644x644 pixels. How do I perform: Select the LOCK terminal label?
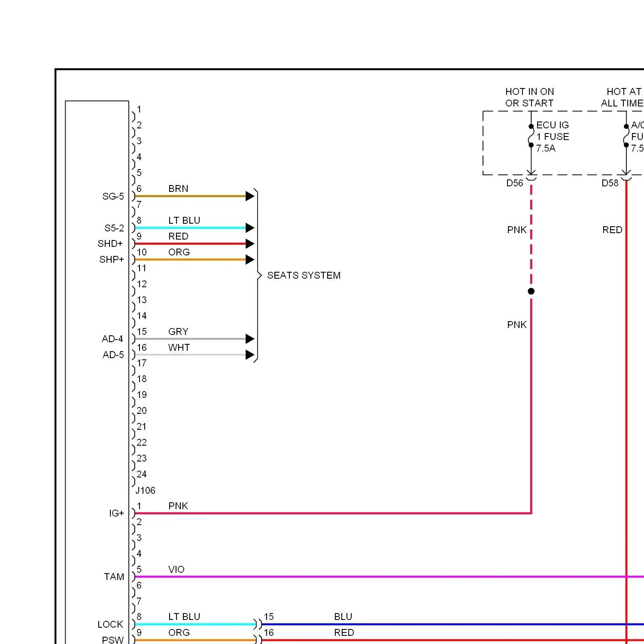[x=110, y=624]
